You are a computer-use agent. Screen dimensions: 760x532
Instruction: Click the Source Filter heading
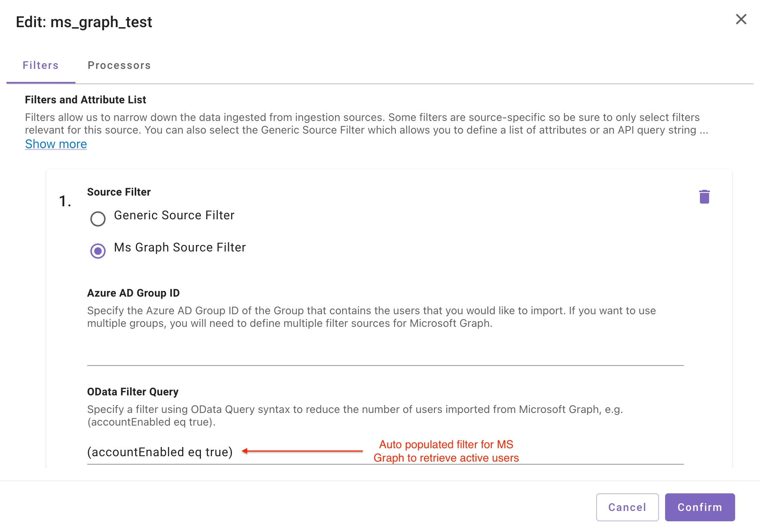tap(119, 192)
